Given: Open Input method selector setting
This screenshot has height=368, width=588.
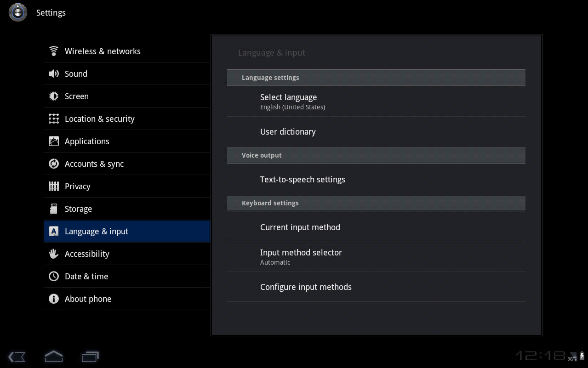Looking at the screenshot, I should click(x=301, y=256).
